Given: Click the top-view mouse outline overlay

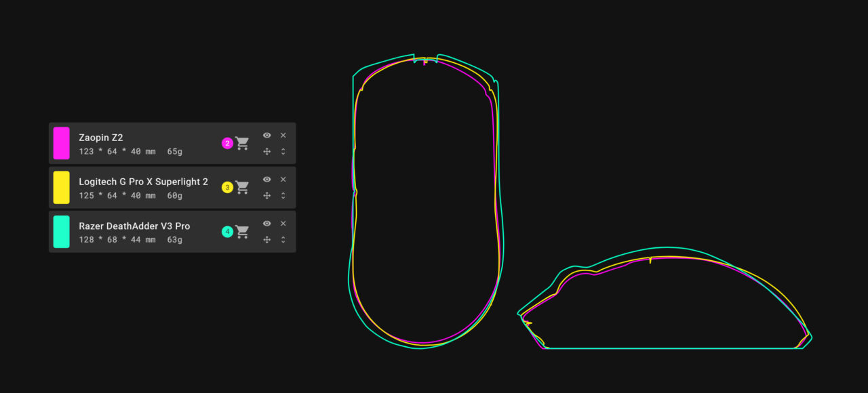Looking at the screenshot, I should pos(426,201).
